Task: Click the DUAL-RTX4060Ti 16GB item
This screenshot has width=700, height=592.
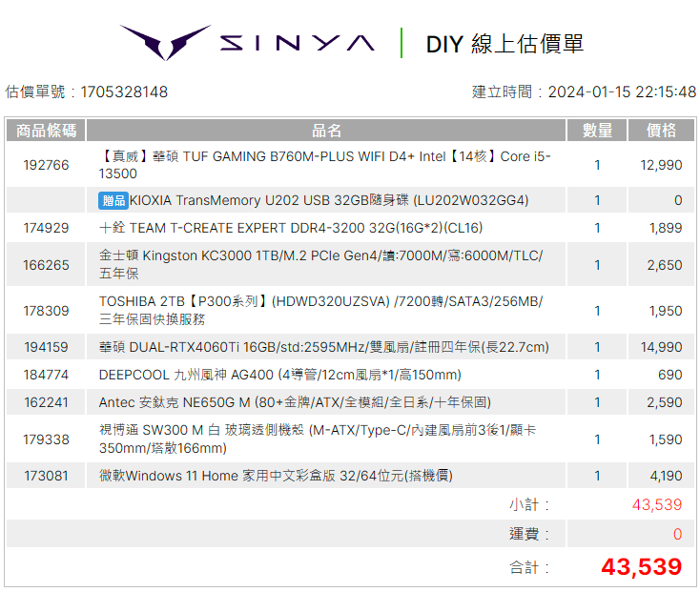Action: (324, 347)
